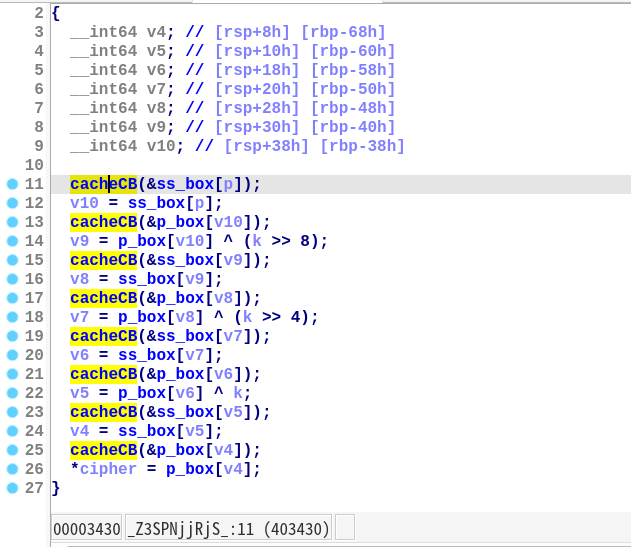The image size is (631, 547).
Task: Toggle breakpoint dot on line 14
Action: pyautogui.click(x=12, y=241)
